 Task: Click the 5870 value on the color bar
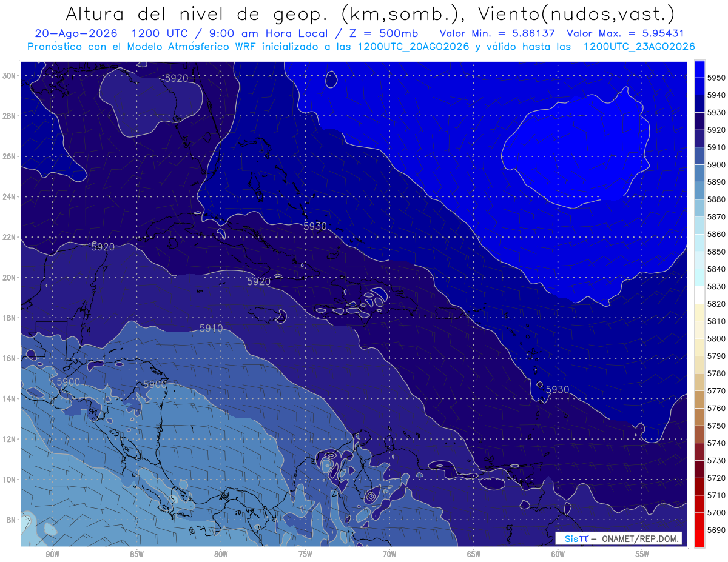pyautogui.click(x=717, y=217)
